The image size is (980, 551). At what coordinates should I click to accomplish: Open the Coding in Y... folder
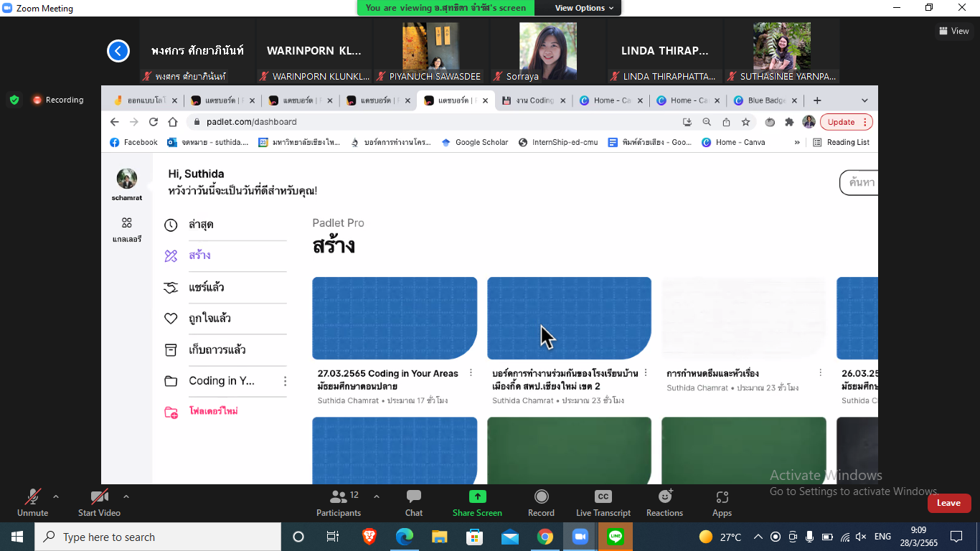tap(221, 381)
